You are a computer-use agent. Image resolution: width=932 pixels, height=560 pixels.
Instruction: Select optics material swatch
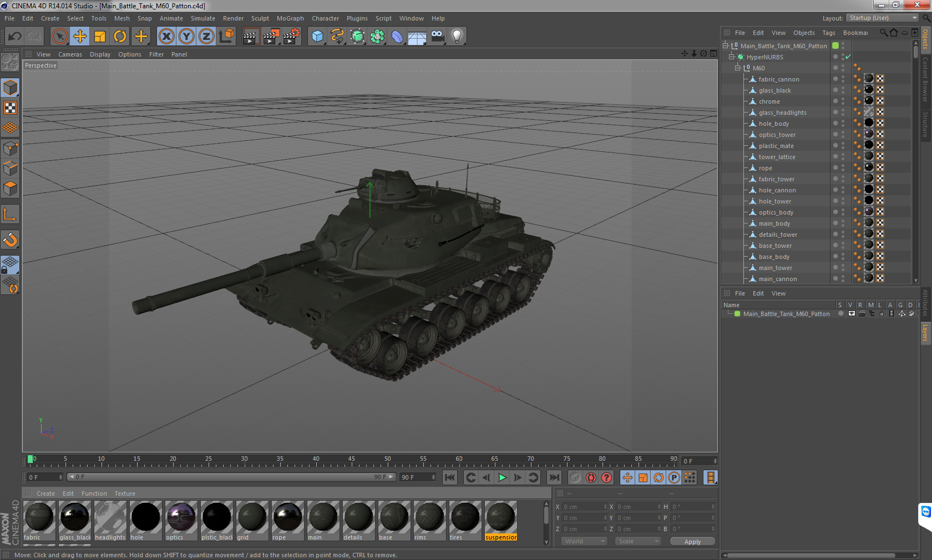(181, 521)
